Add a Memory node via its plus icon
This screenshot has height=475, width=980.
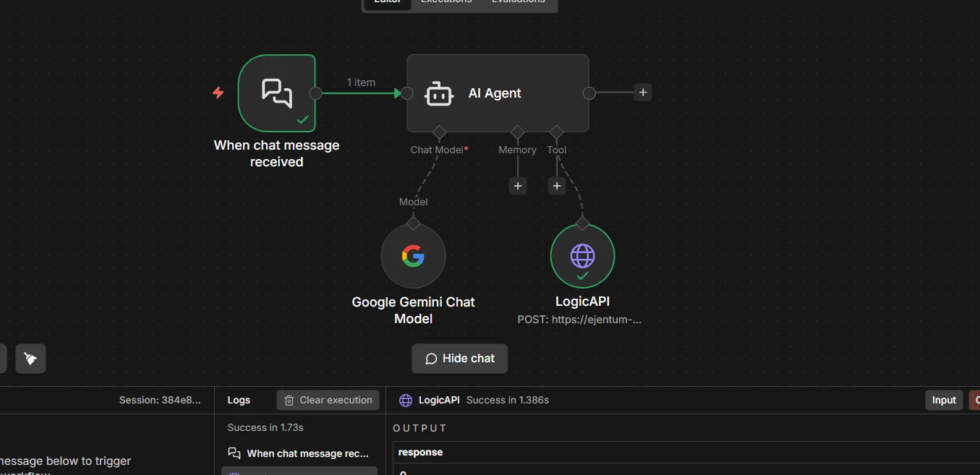coord(518,186)
